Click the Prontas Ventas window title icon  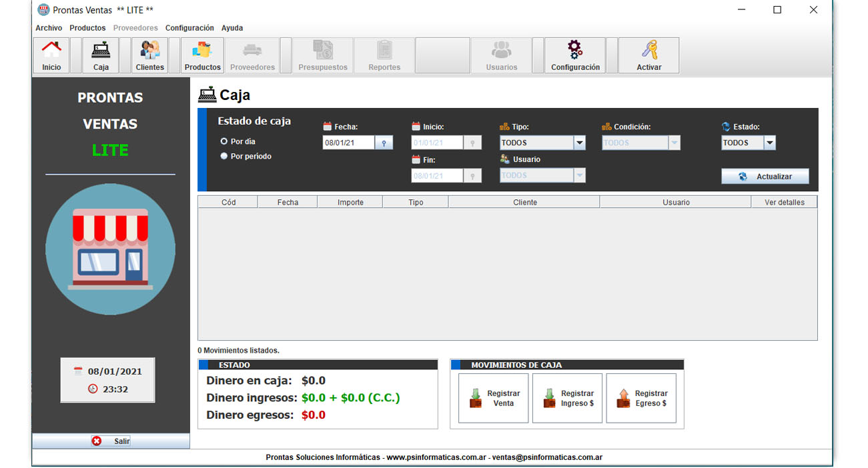pos(43,10)
